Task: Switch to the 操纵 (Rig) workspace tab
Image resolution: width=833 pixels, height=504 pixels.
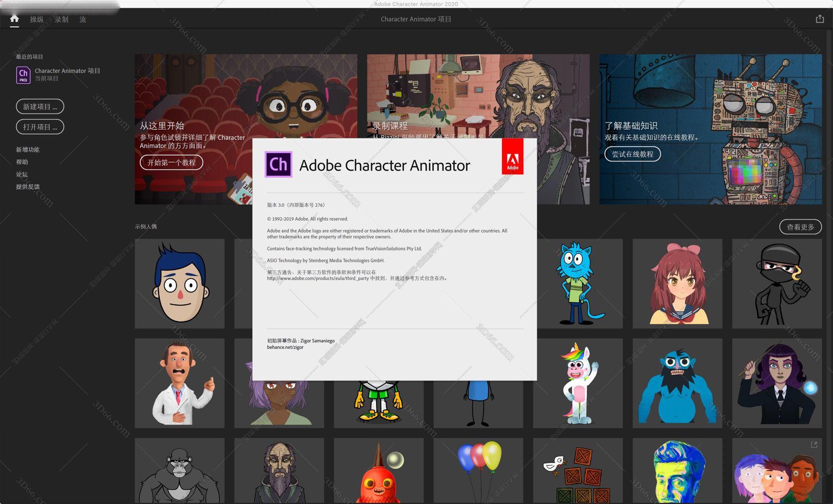Action: 37,19
